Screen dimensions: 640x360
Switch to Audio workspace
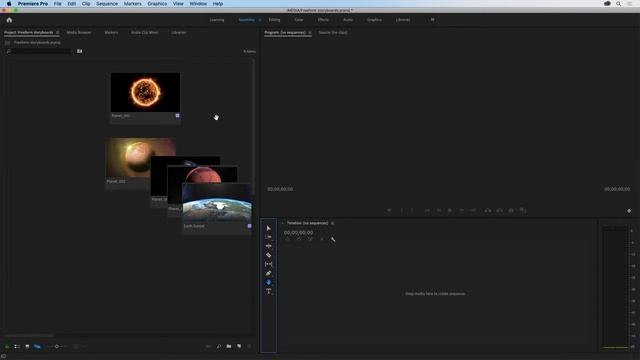(x=348, y=20)
